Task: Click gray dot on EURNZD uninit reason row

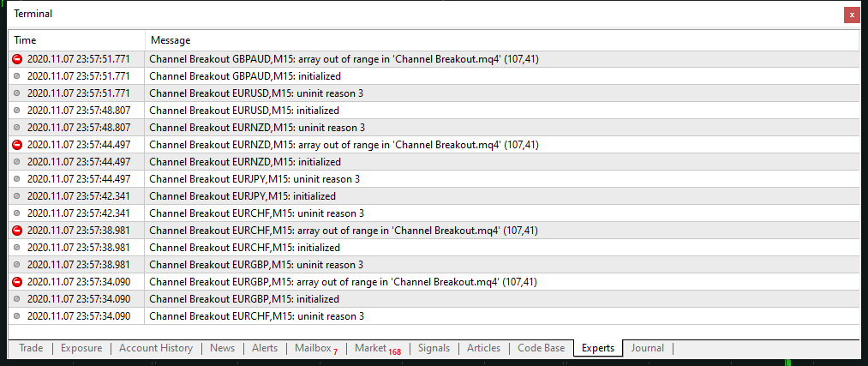Action: pyautogui.click(x=17, y=128)
